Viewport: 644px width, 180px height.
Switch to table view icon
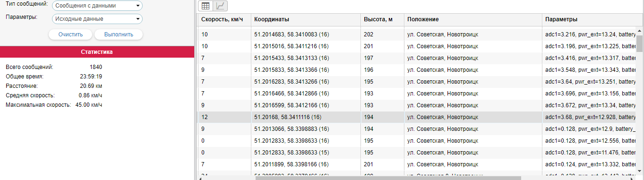pos(206,6)
